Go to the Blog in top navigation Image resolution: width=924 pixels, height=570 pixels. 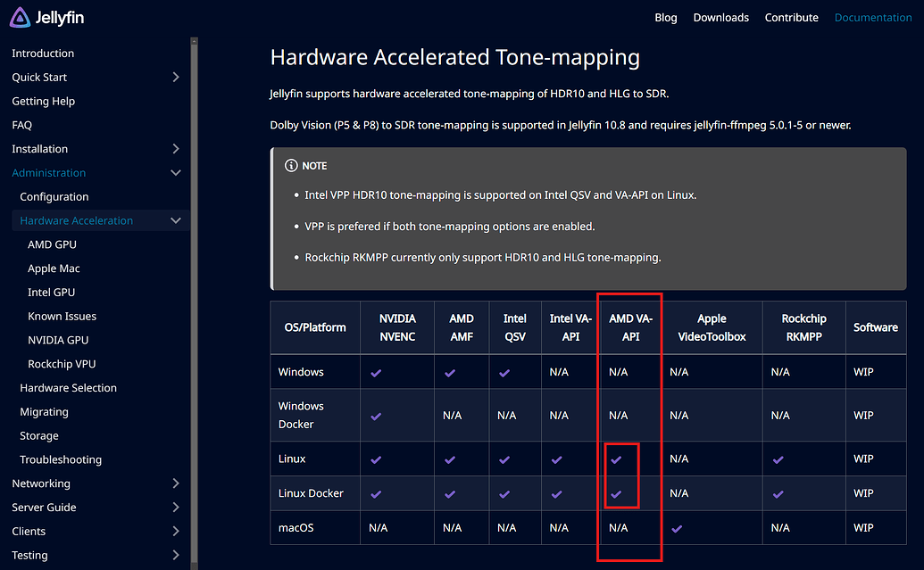click(665, 18)
